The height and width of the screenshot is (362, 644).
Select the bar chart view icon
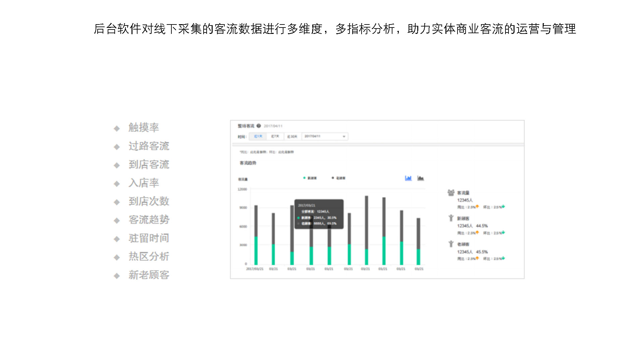click(408, 178)
